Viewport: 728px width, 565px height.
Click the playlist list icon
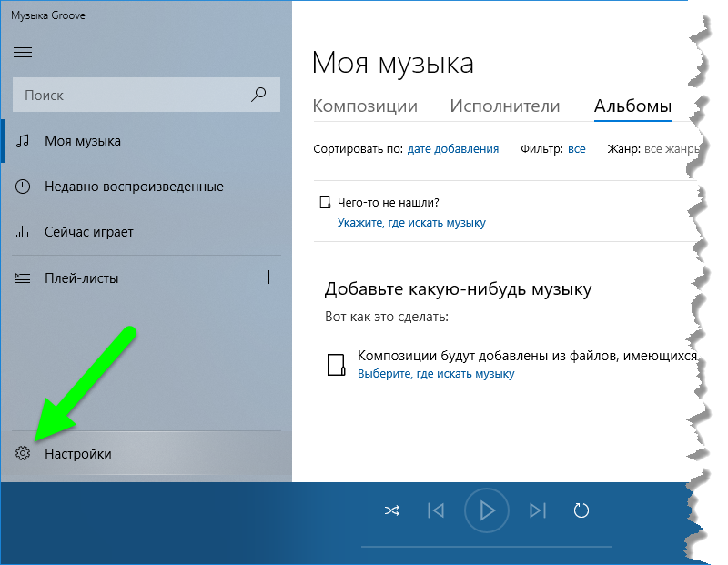coord(22,278)
